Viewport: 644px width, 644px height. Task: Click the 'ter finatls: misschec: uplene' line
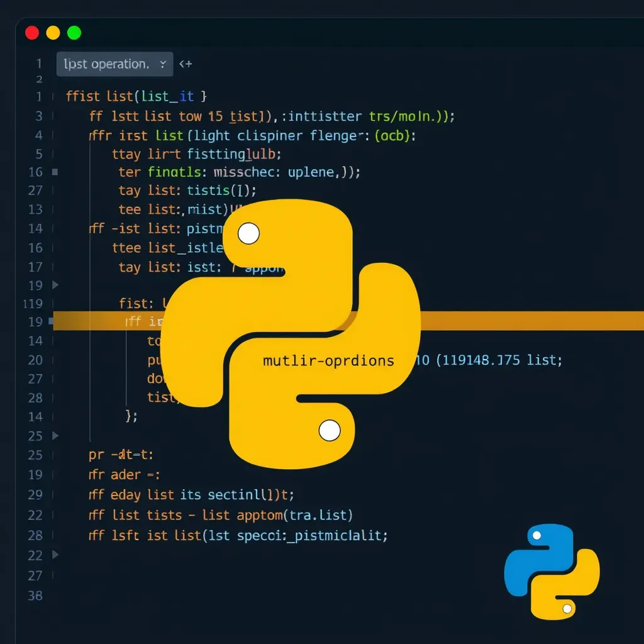[240, 172]
